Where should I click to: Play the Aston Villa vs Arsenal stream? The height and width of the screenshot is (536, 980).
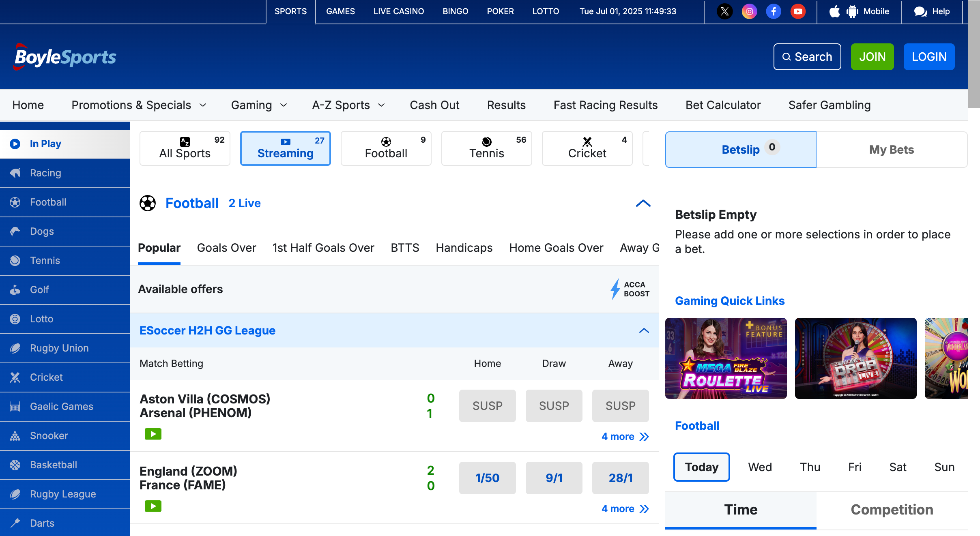[153, 434]
